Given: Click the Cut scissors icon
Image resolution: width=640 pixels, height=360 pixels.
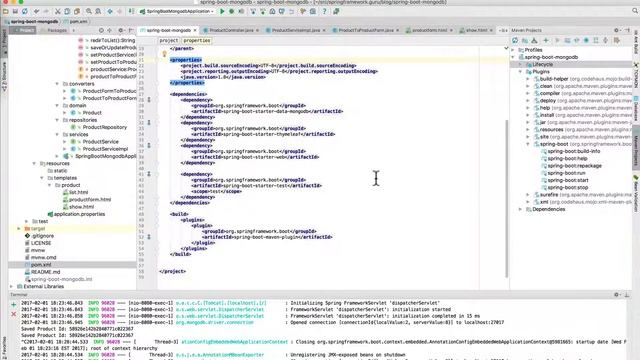Looking at the screenshot, I should coord(58,11).
